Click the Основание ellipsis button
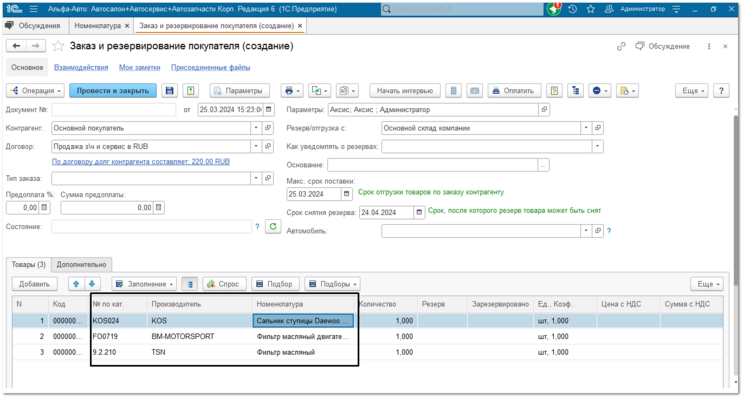The image size is (743, 398). tap(544, 165)
